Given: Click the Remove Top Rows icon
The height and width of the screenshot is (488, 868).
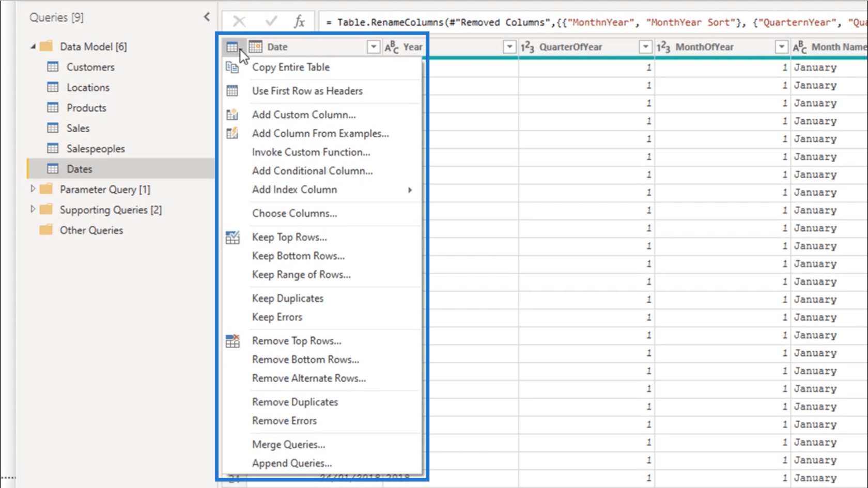Looking at the screenshot, I should [x=233, y=341].
